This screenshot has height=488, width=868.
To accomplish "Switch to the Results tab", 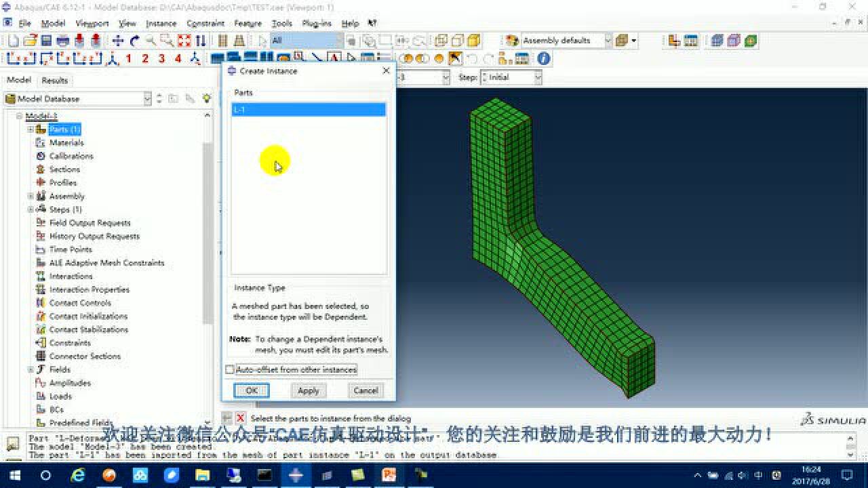I will coord(55,80).
